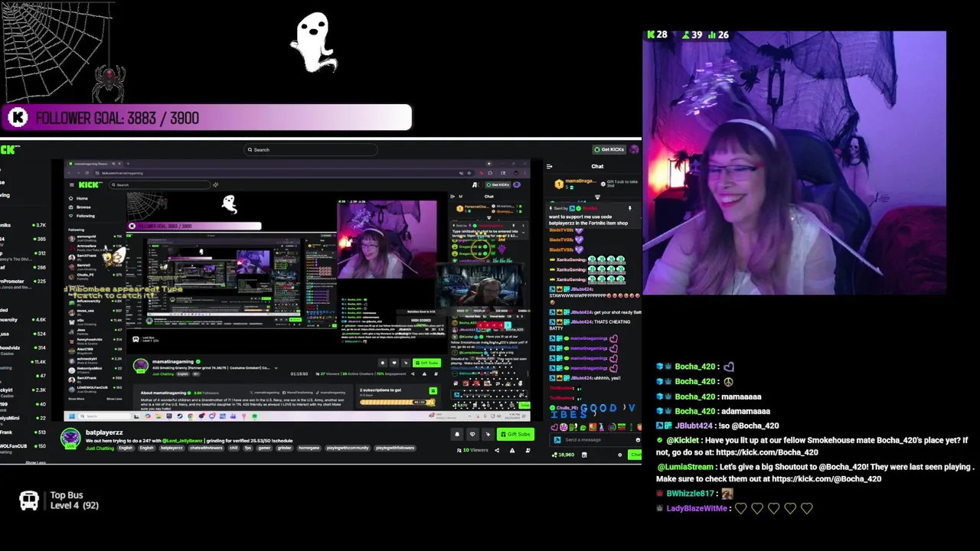980x551 pixels.
Task: Click the sparkle icon beside Gift Subs
Action: click(488, 435)
